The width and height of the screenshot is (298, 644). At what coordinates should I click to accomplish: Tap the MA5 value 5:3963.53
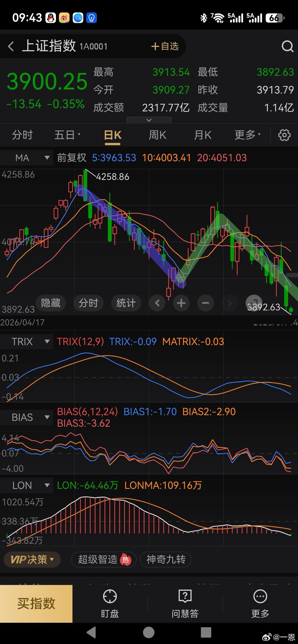[x=114, y=158]
